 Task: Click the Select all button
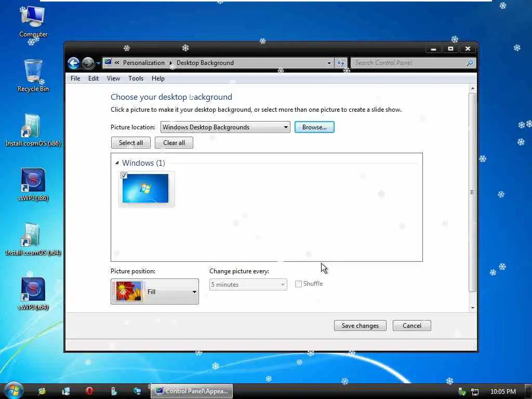(130, 143)
